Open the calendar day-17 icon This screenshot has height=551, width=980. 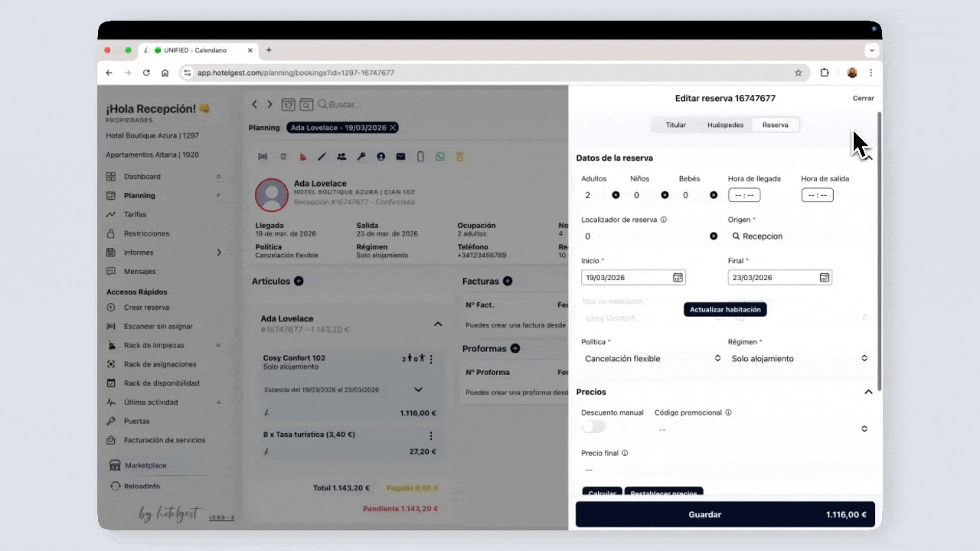tap(288, 104)
